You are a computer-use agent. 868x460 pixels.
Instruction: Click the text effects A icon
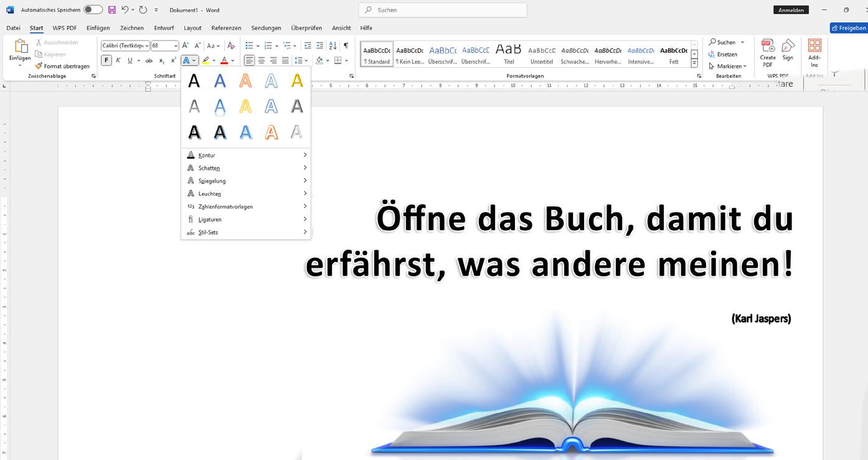coord(186,60)
